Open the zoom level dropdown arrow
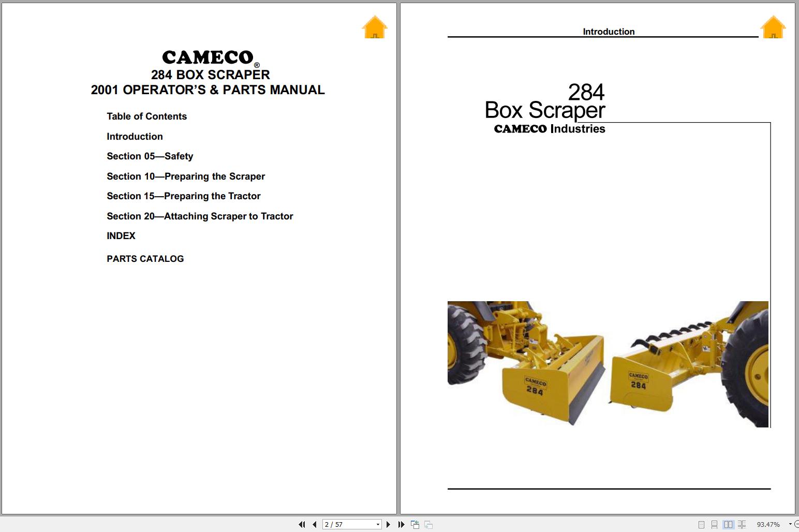Screen dimensions: 799x532 [790, 524]
